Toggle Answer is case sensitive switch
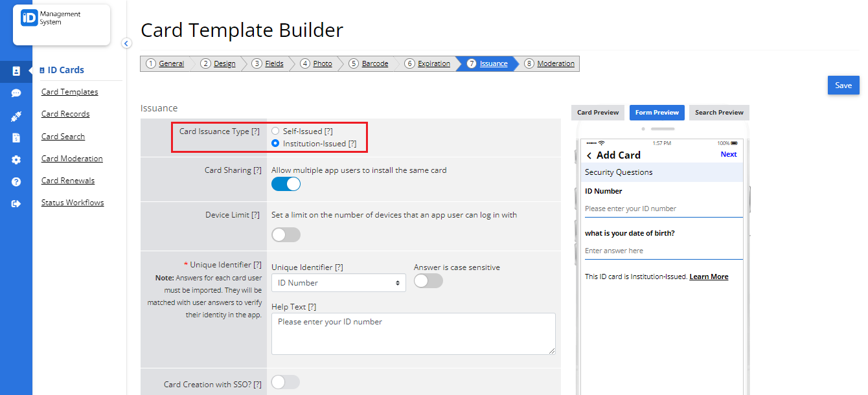 tap(428, 280)
